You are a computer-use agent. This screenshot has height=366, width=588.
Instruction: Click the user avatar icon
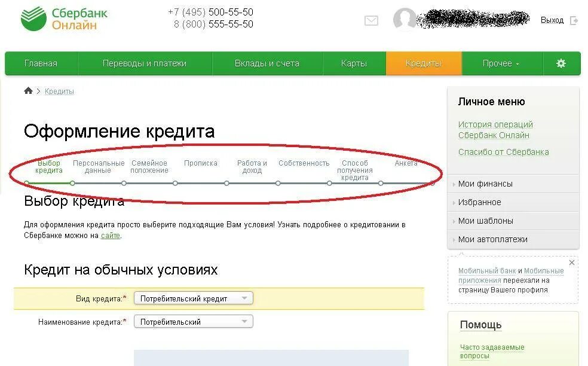point(405,19)
